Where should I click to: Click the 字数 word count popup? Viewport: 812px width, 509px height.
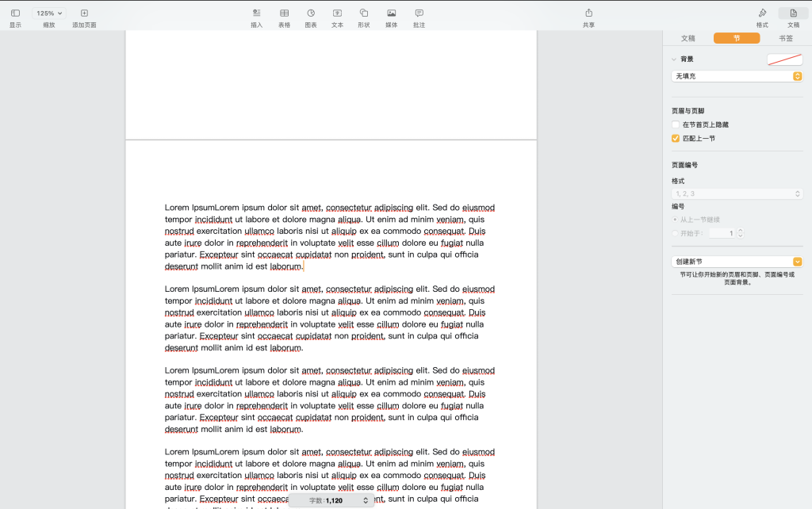tap(331, 501)
